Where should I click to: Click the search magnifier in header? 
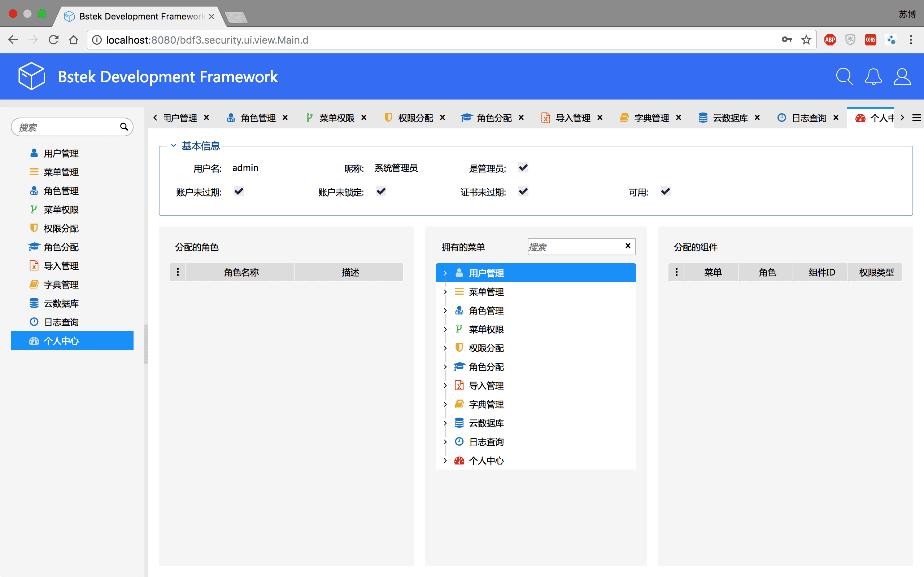point(844,77)
